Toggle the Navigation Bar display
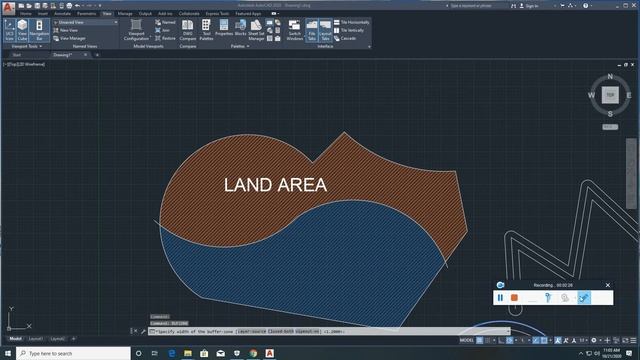640x360 pixels. pyautogui.click(x=39, y=30)
